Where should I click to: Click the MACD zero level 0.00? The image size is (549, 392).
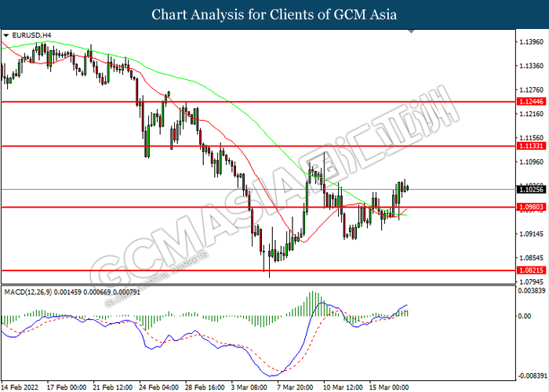tap(525, 316)
